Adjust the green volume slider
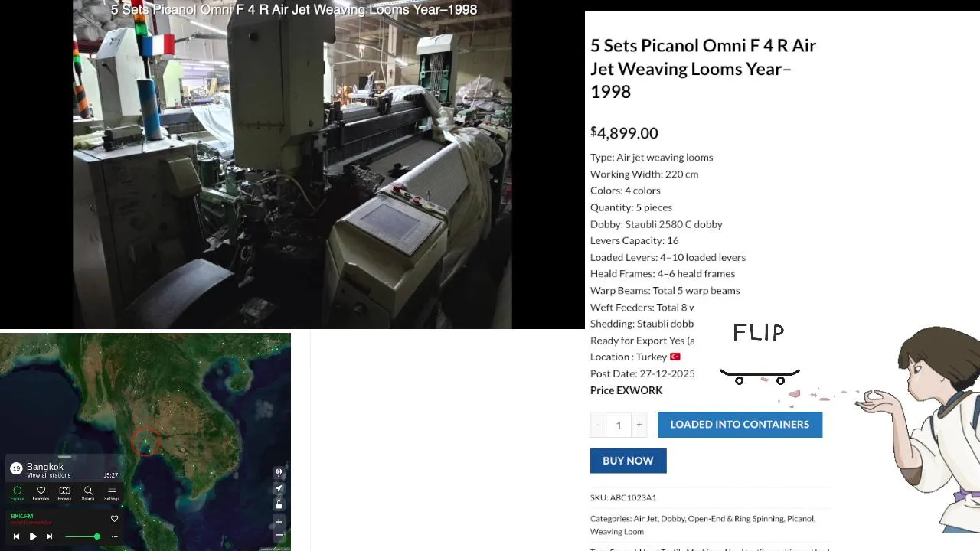Image resolution: width=980 pixels, height=551 pixels. click(83, 536)
